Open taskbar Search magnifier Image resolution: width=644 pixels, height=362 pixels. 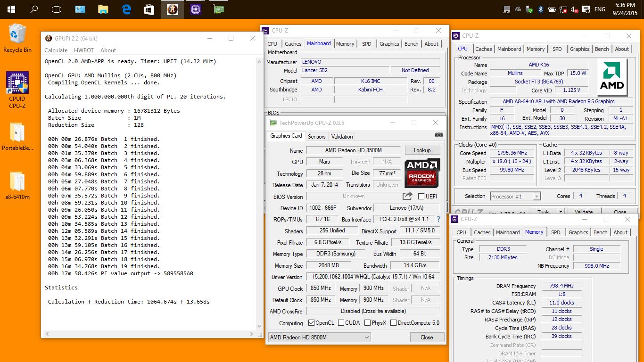34,9
